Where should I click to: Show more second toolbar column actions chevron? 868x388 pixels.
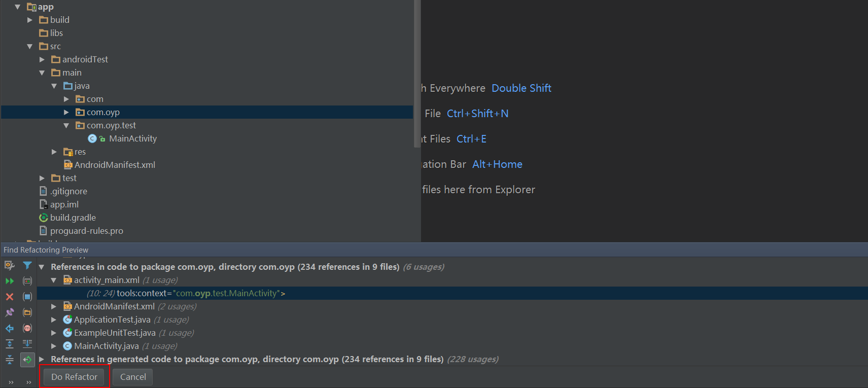(x=29, y=382)
